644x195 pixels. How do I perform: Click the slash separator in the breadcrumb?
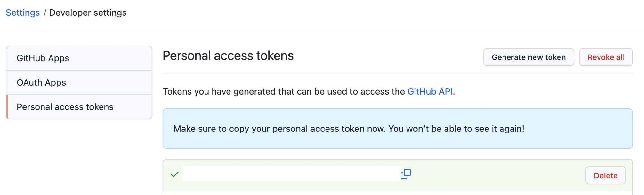[45, 13]
